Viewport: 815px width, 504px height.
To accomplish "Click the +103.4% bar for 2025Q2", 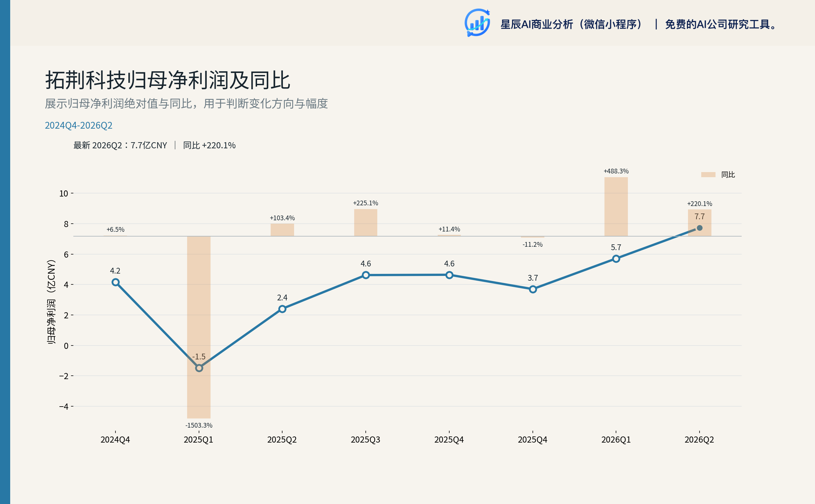I will (282, 230).
